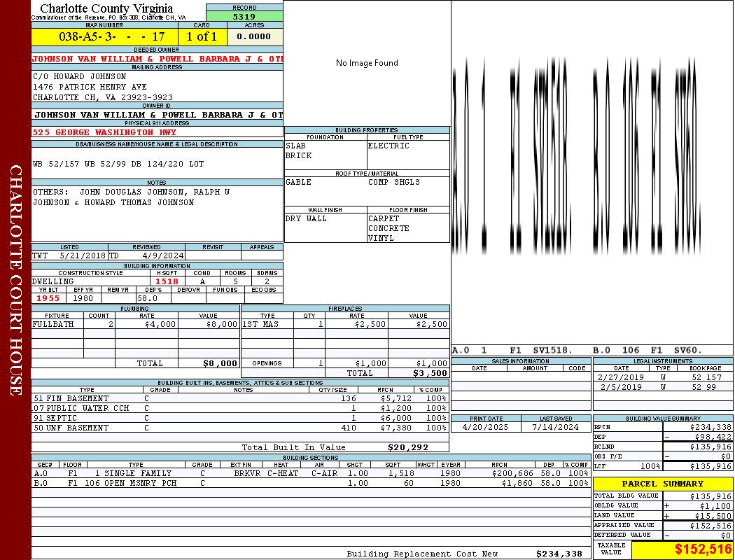Image resolution: width=735 pixels, height=560 pixels.
Task: Click physical address 525 GEORGE WASHINGTON HWY
Action: [x=104, y=132]
